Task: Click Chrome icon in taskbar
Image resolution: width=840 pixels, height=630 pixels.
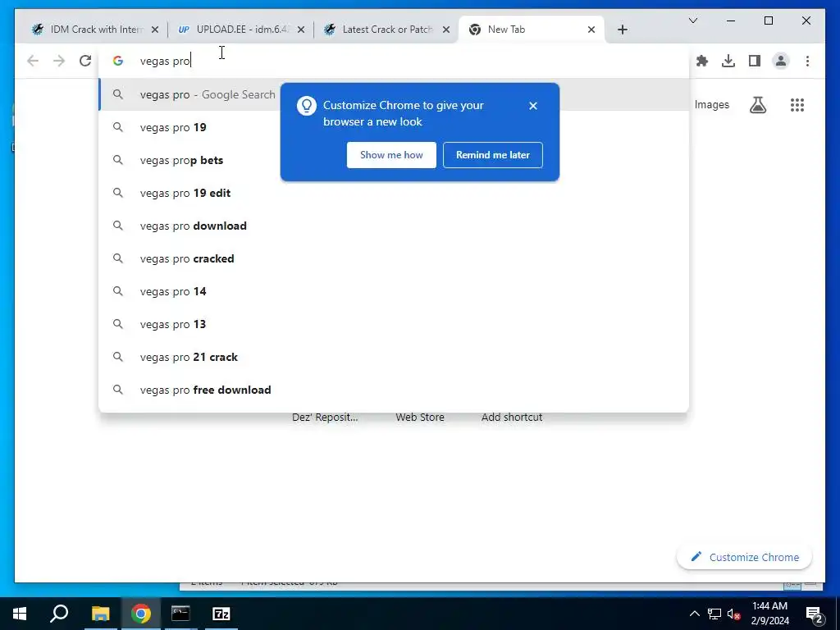Action: coord(140,614)
